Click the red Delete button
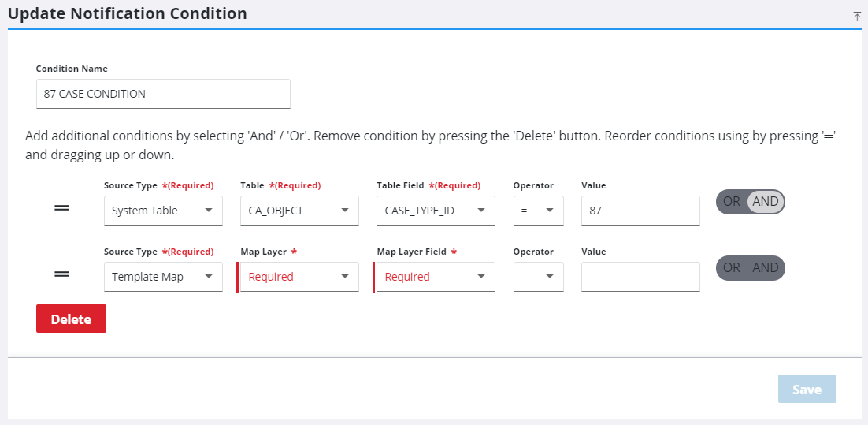Viewport: 868px width, 425px height. click(x=71, y=319)
